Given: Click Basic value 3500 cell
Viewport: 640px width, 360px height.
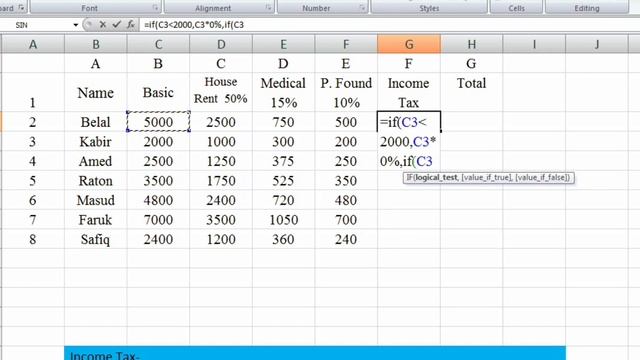Looking at the screenshot, I should pos(158,180).
